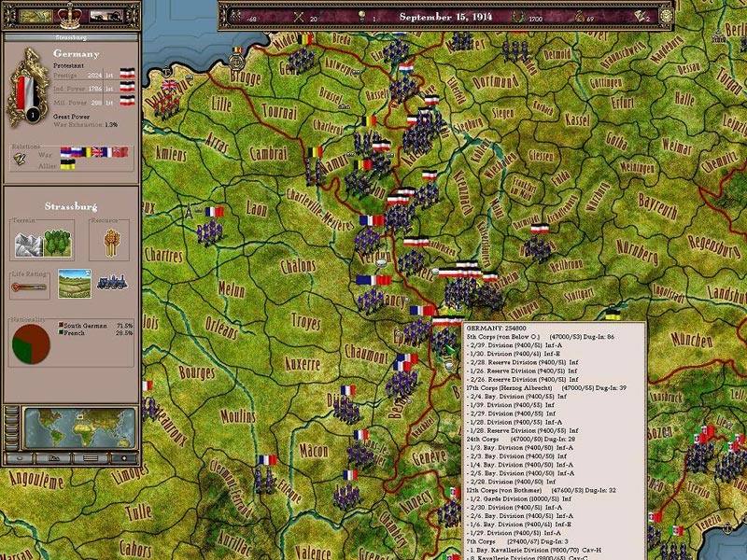This screenshot has height=560, width=747.
Task: Click the port anchor icon near Brugge
Action: click(x=237, y=61)
